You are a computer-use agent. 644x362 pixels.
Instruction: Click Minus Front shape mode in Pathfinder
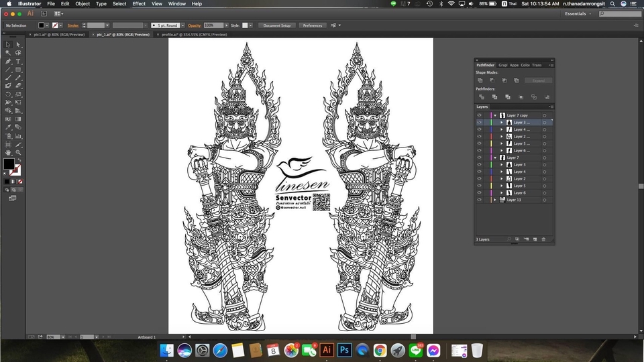point(492,80)
